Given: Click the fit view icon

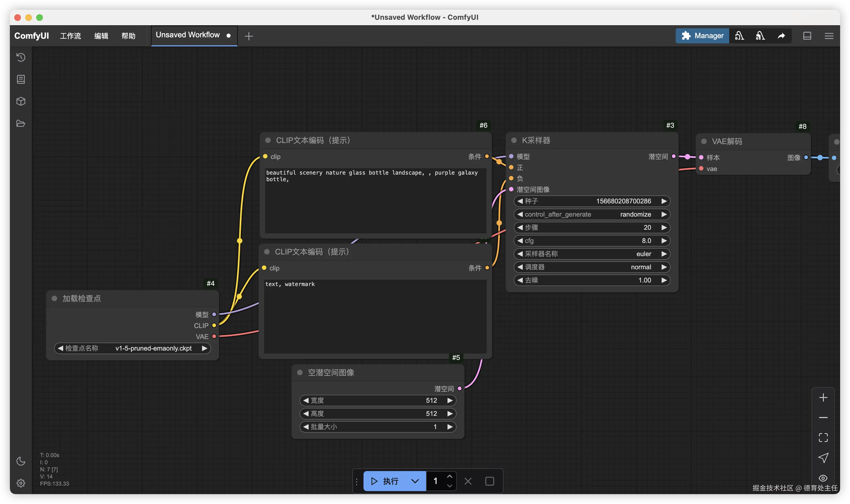Looking at the screenshot, I should coord(823,438).
